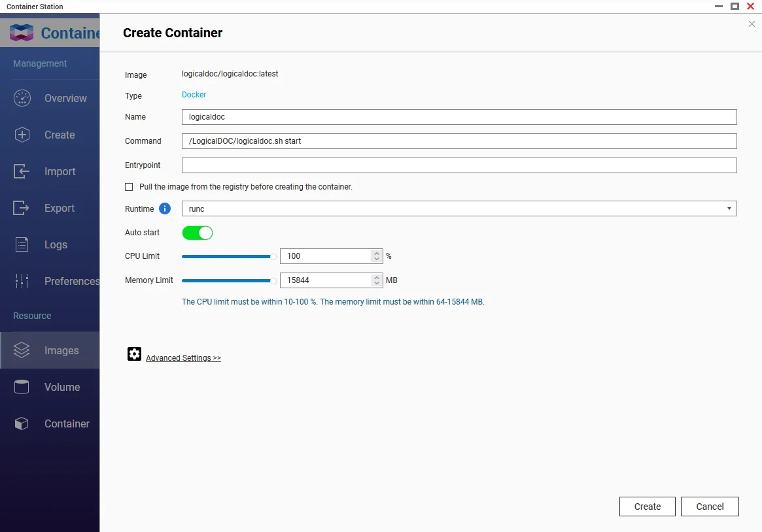Screen dimensions: 762x532
Task: Open the Logs section icon
Action: point(22,244)
